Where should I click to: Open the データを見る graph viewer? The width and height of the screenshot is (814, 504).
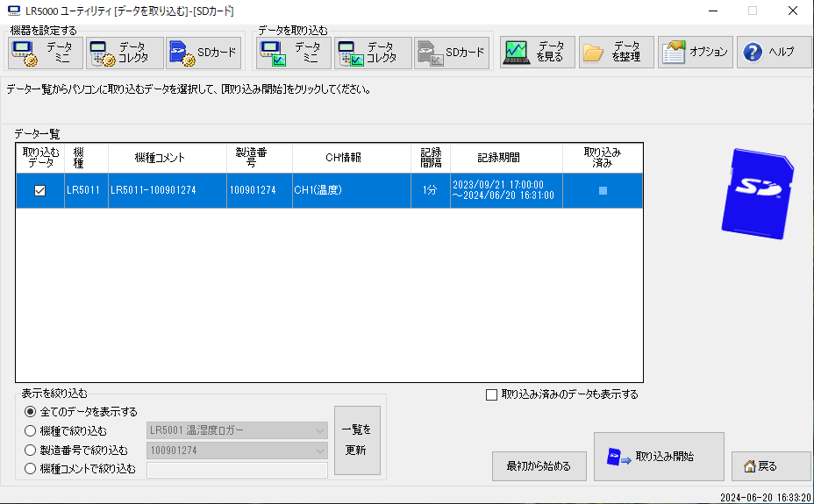tap(538, 53)
